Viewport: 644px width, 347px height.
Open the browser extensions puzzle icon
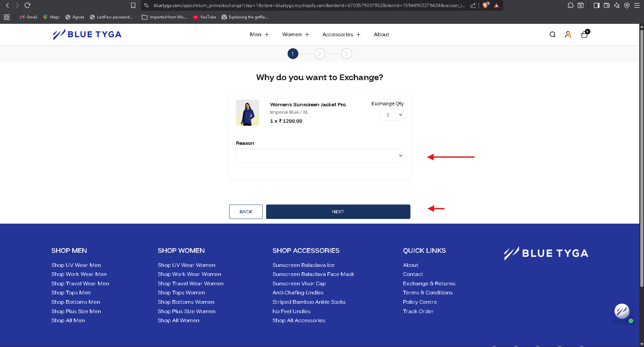coord(571,5)
